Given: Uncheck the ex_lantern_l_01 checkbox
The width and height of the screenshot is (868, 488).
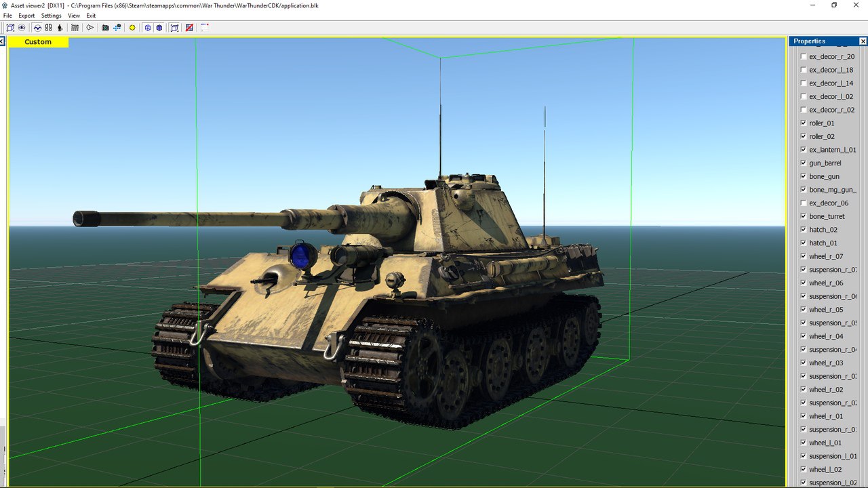Looking at the screenshot, I should click(804, 150).
